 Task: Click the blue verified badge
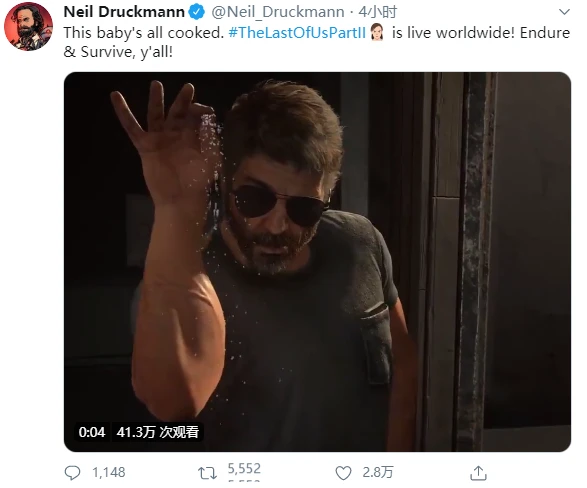coord(197,12)
